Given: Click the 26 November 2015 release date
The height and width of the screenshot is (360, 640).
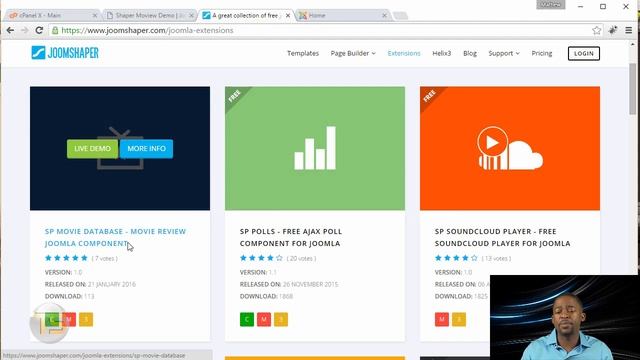Looking at the screenshot, I should (310, 284).
